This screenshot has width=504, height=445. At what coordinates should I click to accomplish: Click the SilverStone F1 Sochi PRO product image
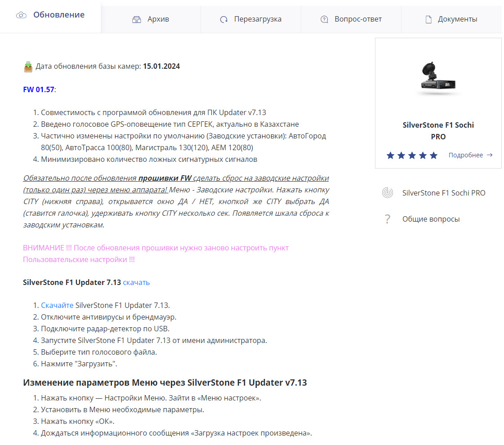click(438, 78)
